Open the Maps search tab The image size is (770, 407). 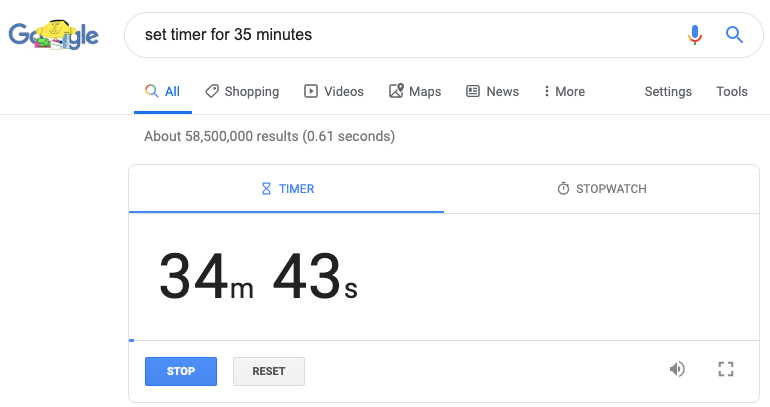[x=415, y=91]
